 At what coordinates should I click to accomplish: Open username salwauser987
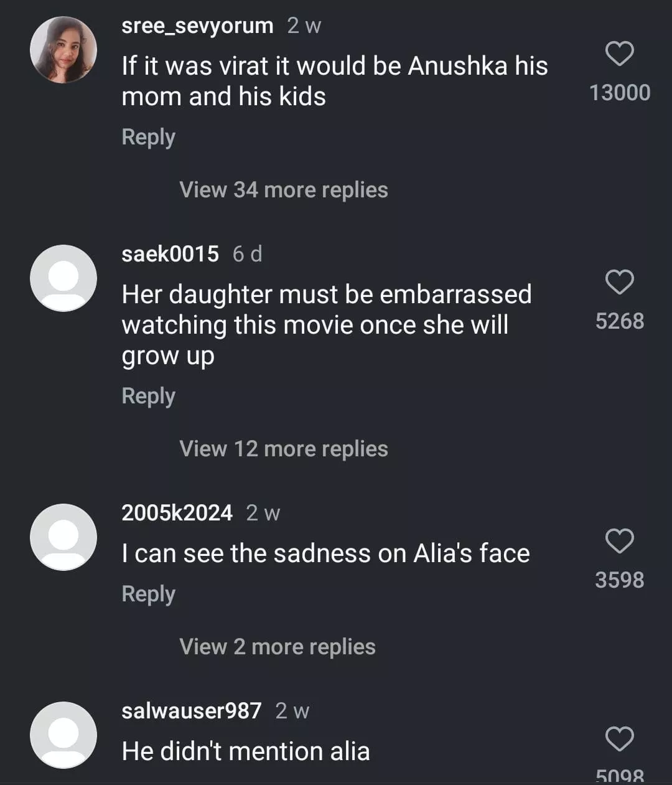(191, 711)
